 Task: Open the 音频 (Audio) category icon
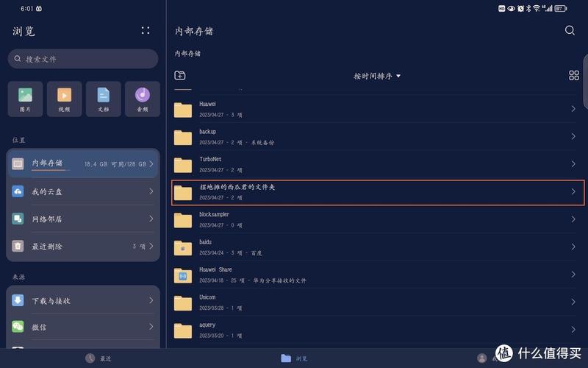[x=143, y=99]
